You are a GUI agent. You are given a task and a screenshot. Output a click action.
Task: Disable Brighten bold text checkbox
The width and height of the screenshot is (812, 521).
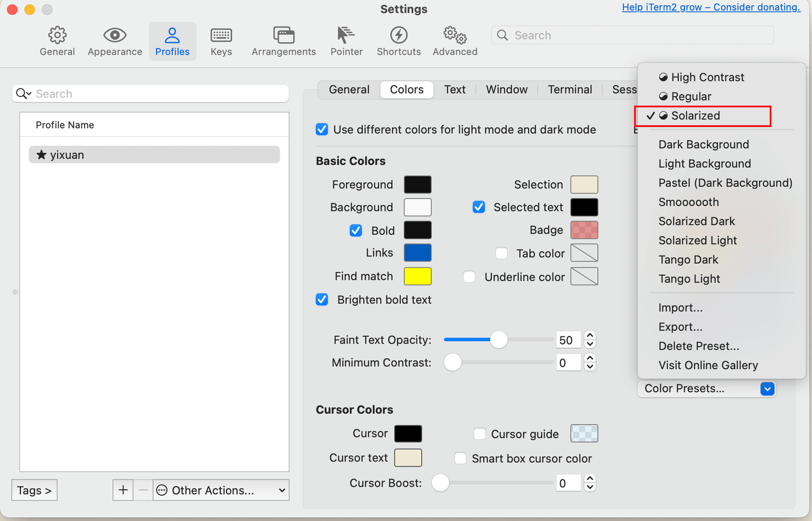322,300
